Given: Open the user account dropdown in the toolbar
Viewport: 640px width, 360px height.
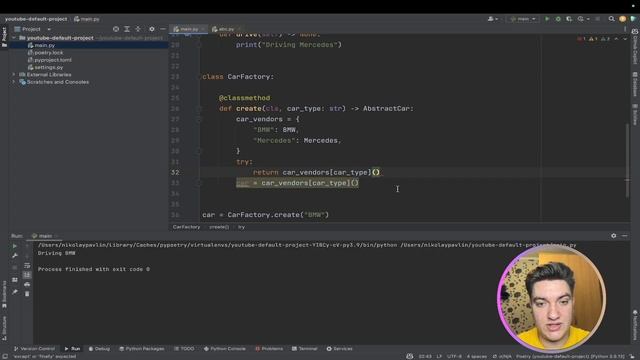Looking at the screenshot, I should [x=493, y=19].
